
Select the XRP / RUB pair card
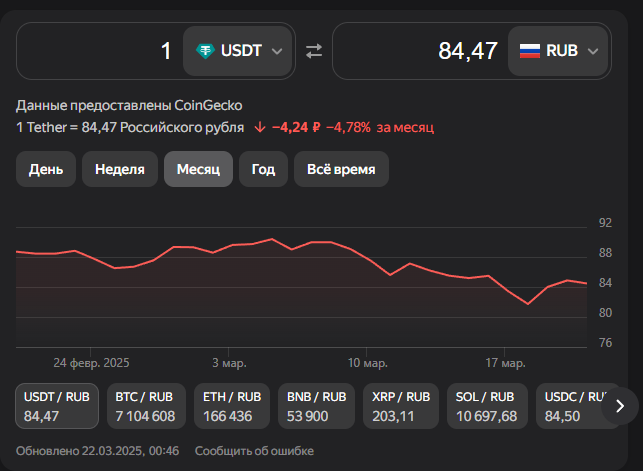[401, 406]
